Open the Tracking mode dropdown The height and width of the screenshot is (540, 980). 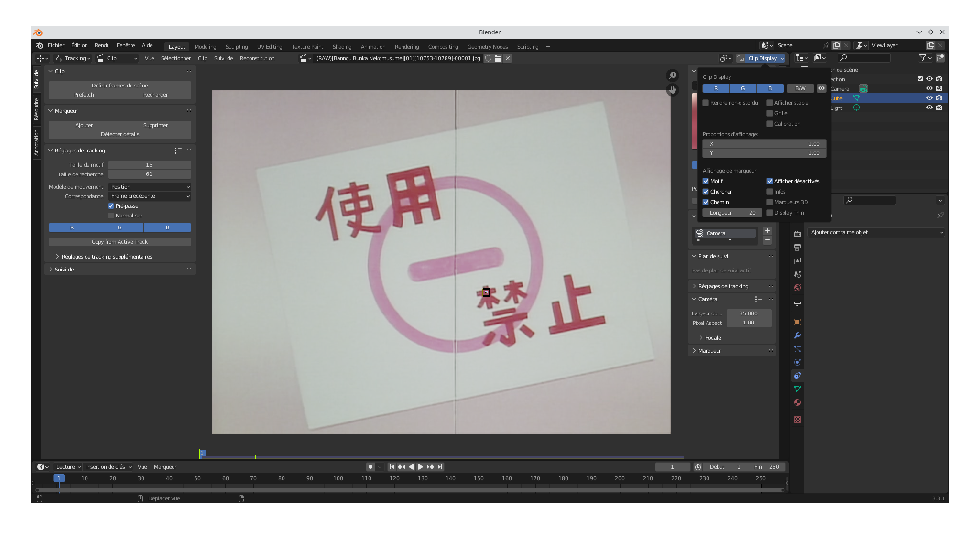[x=73, y=58]
